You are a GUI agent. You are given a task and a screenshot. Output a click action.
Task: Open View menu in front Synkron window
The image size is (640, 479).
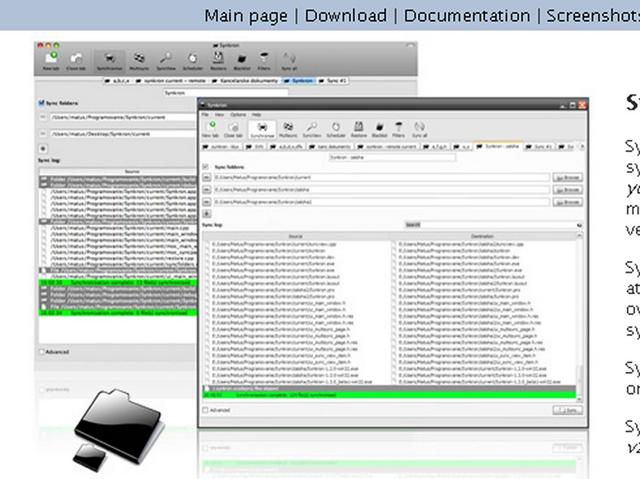click(x=219, y=115)
